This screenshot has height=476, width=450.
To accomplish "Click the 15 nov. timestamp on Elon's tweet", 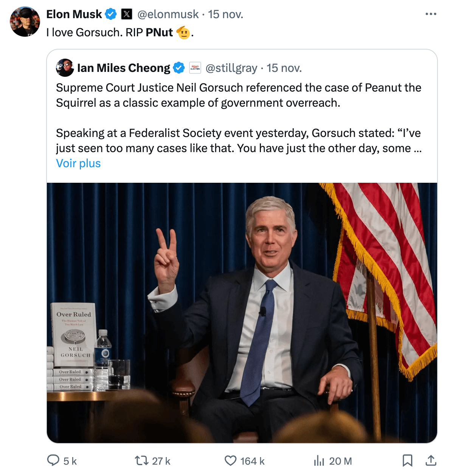I will 227,14.
